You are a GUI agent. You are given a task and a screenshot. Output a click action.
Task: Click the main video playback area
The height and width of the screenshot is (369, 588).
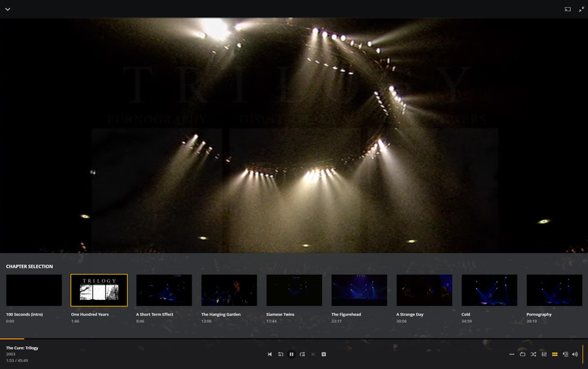point(294,135)
